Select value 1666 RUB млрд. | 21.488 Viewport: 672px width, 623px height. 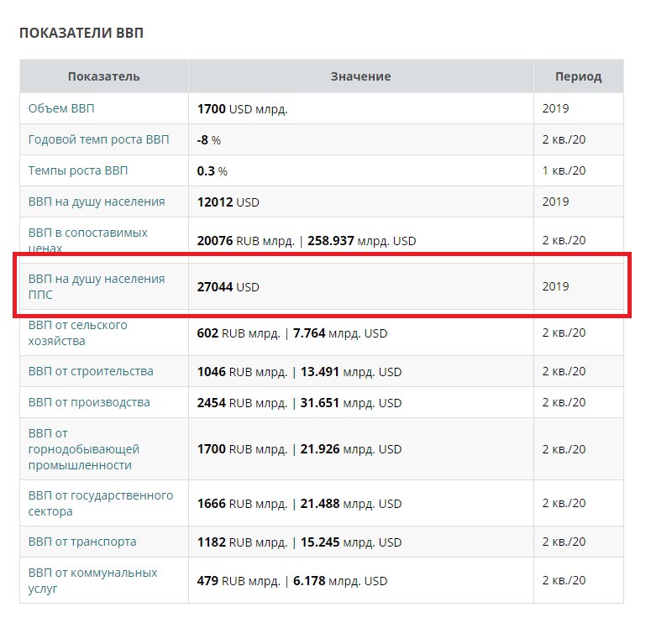268,504
